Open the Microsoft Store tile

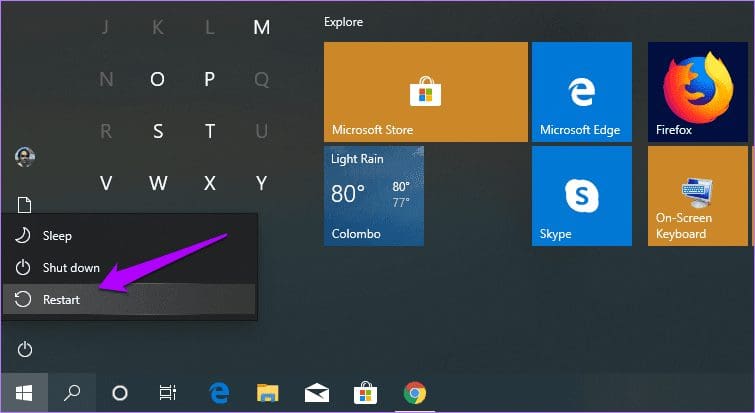[x=426, y=92]
